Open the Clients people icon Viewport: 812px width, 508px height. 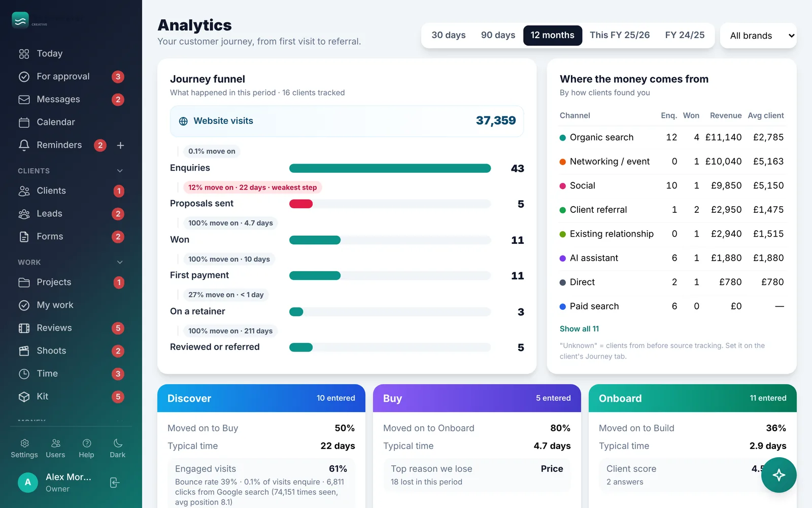click(x=24, y=191)
